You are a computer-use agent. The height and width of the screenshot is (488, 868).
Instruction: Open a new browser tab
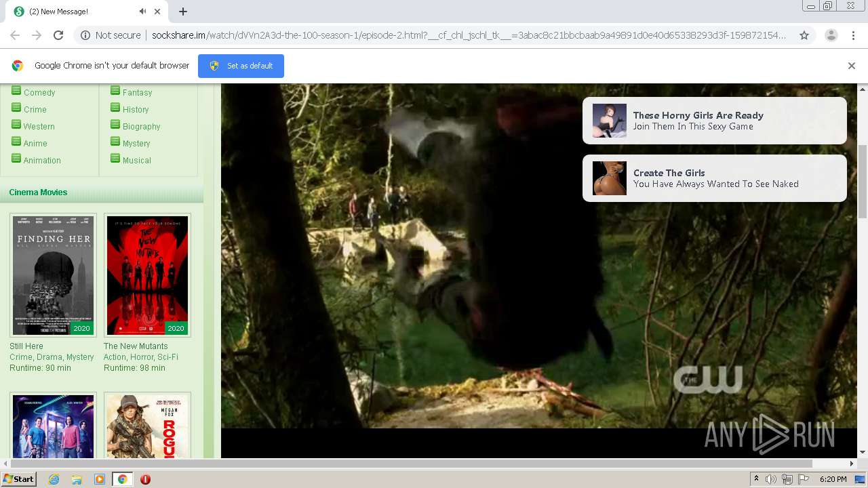click(x=183, y=12)
